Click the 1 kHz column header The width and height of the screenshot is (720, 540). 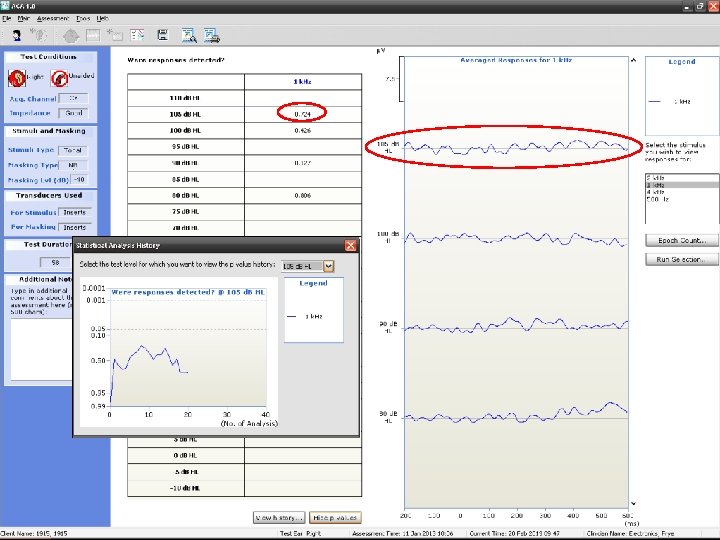(x=303, y=82)
